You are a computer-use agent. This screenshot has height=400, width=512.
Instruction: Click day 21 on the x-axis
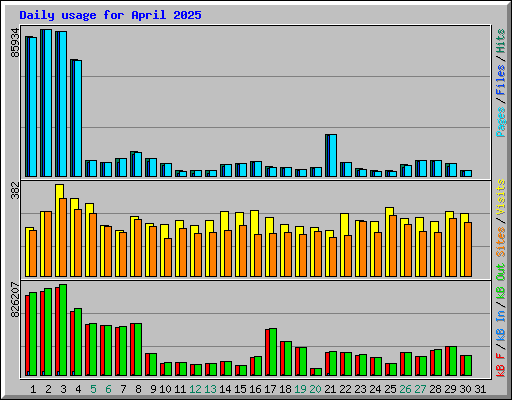(330, 389)
